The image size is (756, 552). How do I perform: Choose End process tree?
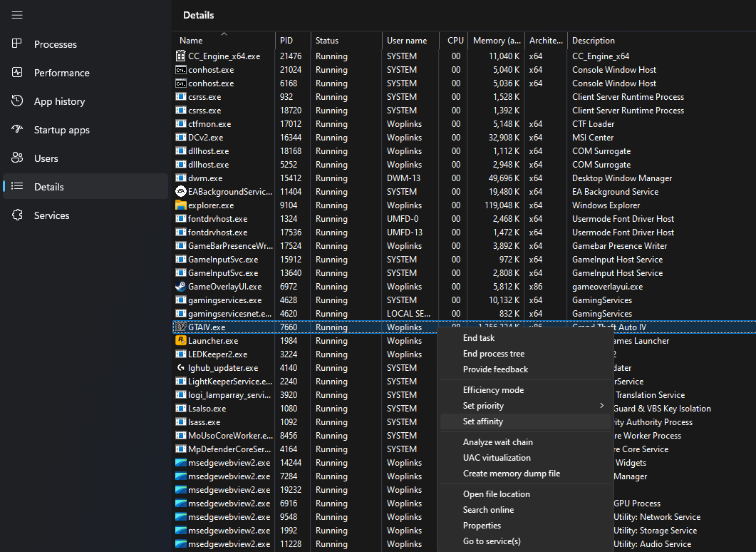tap(526, 354)
